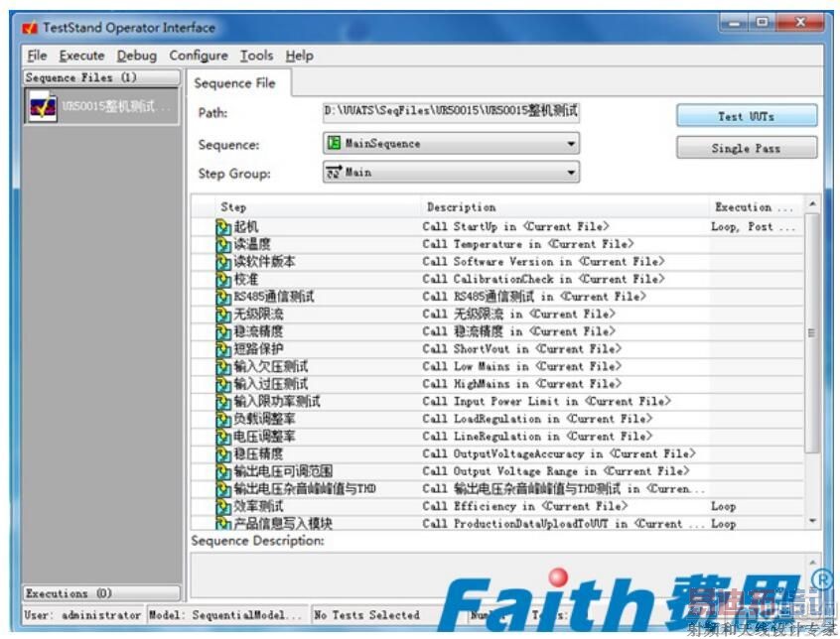Click the 效率测试 step icon
Screen dimensions: 840x639
coord(222,507)
